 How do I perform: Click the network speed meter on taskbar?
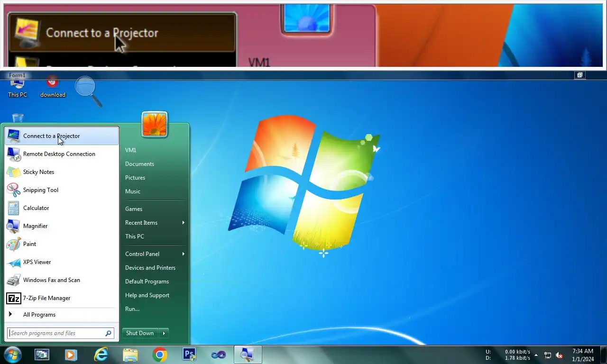click(508, 355)
